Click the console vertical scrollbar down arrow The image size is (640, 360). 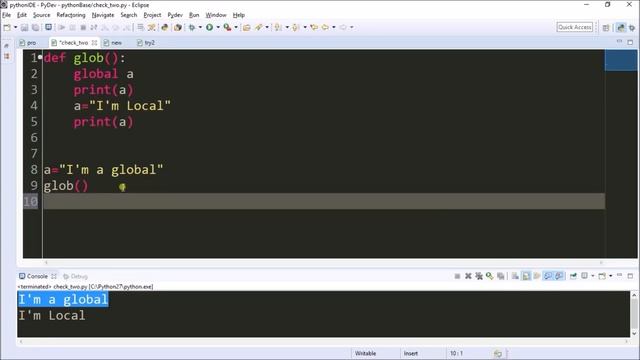pos(634,333)
